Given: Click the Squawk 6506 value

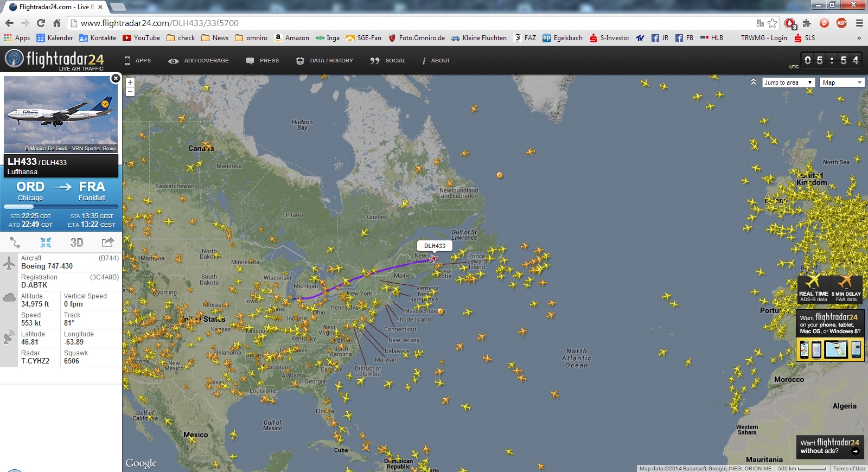Looking at the screenshot, I should (72, 361).
